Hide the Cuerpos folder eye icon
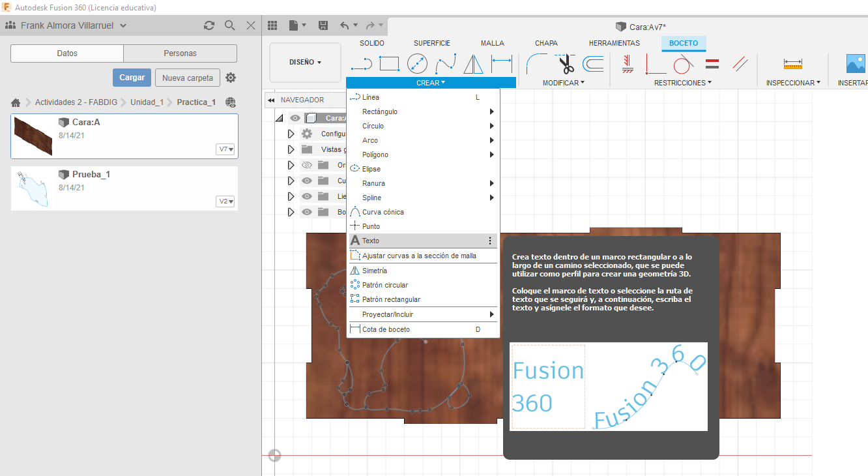Viewport: 868px width, 476px height. coord(308,181)
